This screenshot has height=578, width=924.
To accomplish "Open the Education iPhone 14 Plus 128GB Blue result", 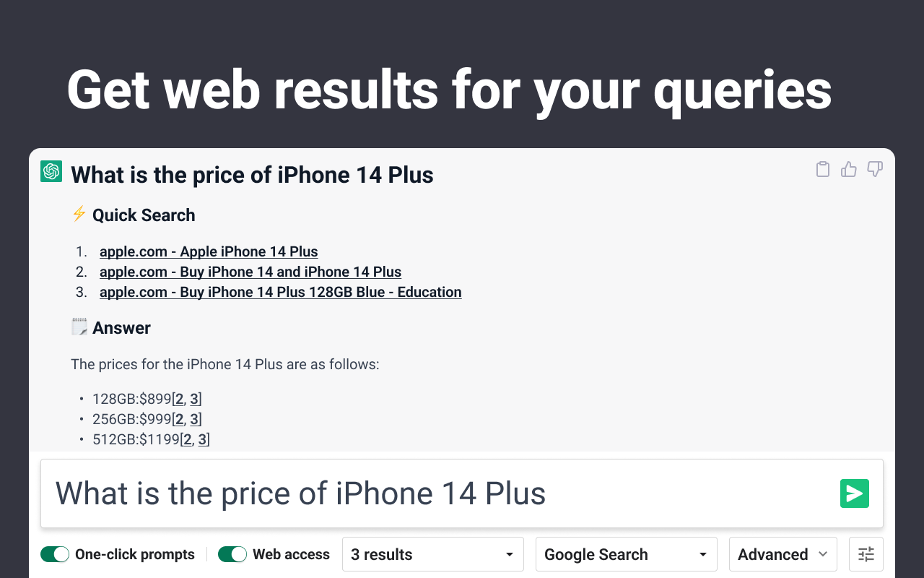I will point(280,292).
